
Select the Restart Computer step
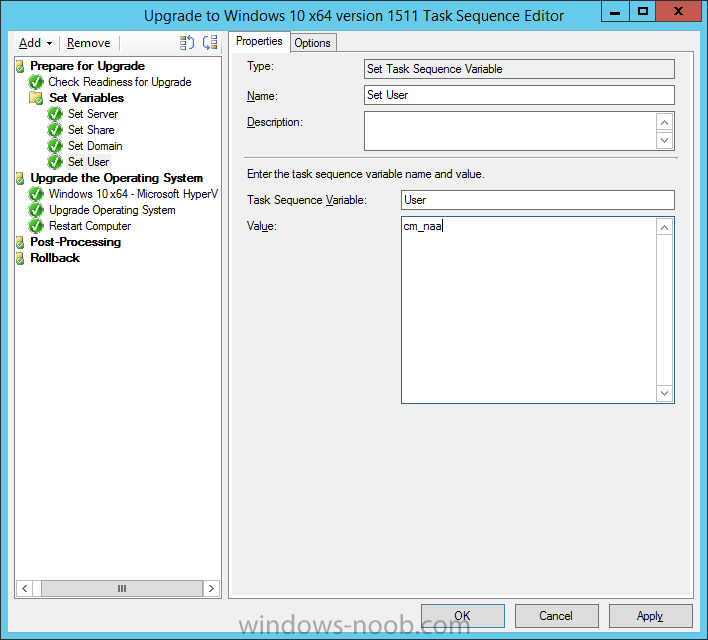click(90, 226)
